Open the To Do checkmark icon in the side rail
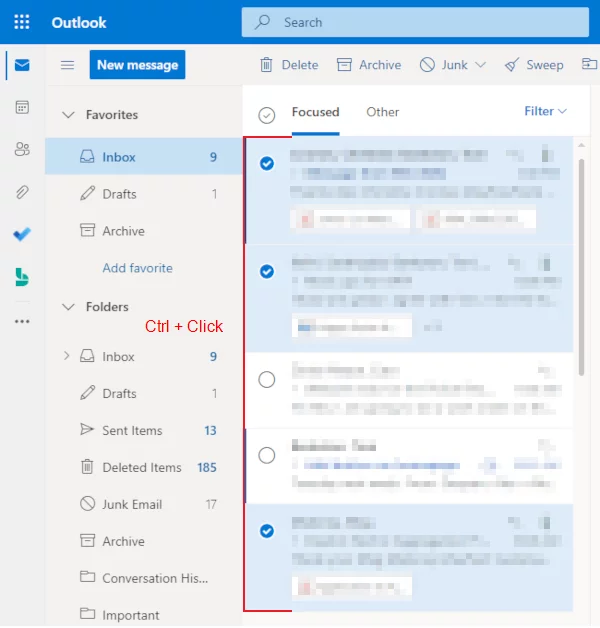 tap(22, 234)
